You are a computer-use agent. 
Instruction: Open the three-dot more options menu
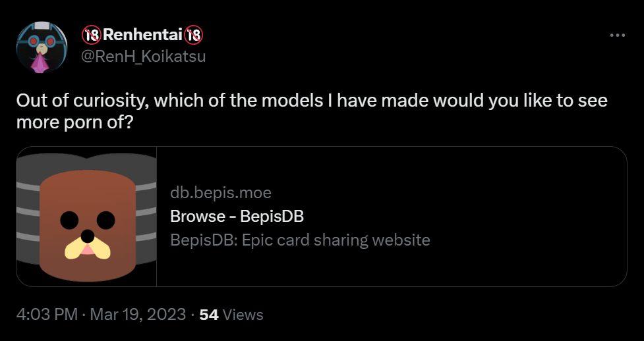617,36
